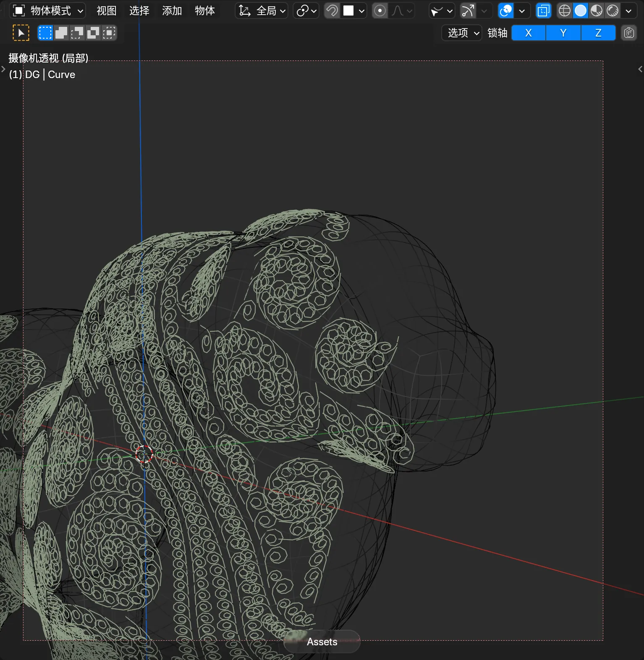Switch to wireframe viewport shading
The image size is (644, 660).
(565, 10)
